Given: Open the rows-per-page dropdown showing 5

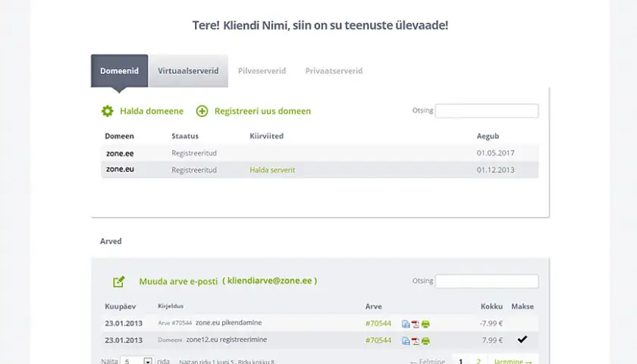Looking at the screenshot, I should pyautogui.click(x=136, y=361).
